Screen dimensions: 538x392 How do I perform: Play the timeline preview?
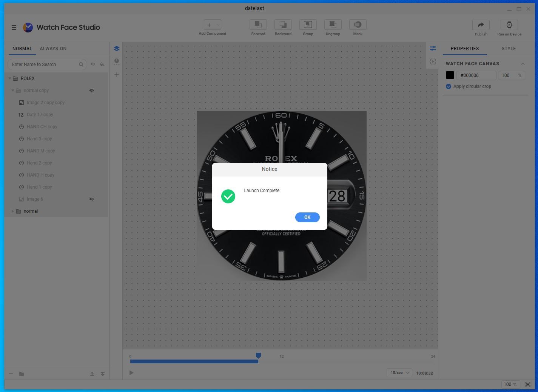pos(131,373)
